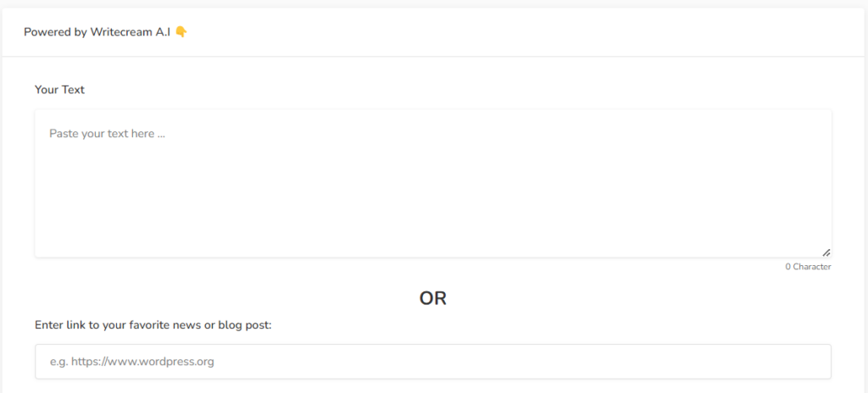This screenshot has height=393, width=868.
Task: Click the "e.g. https://www.wordpress.org" placeholder text
Action: coord(131,362)
